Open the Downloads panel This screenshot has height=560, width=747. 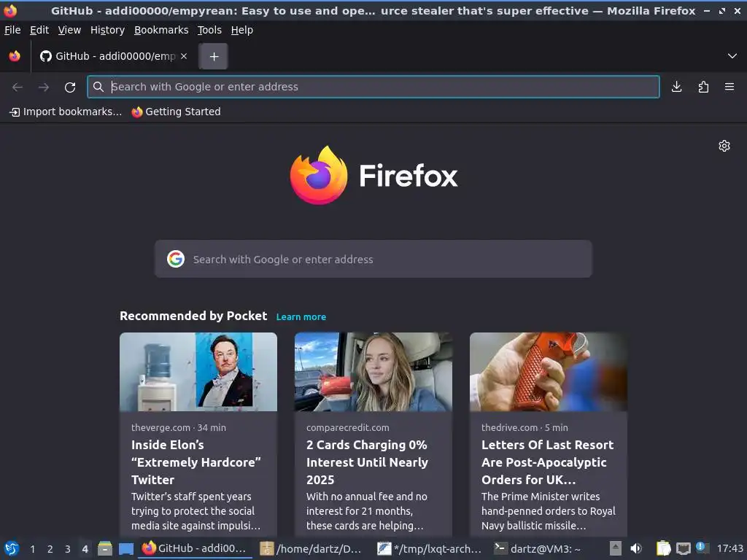pyautogui.click(x=676, y=87)
